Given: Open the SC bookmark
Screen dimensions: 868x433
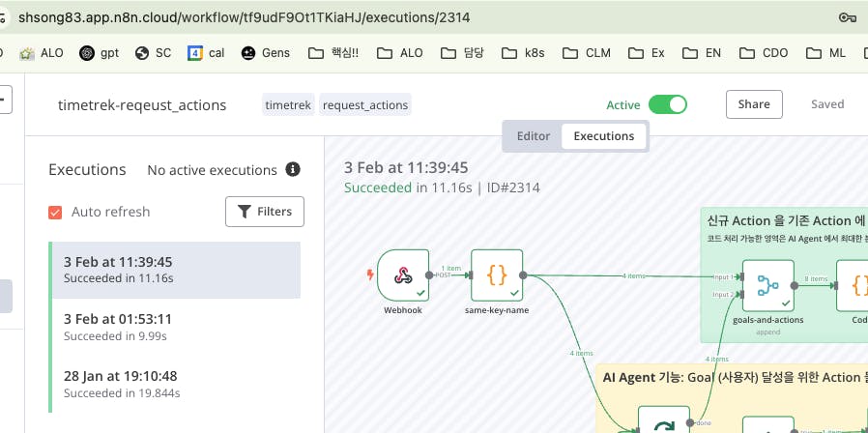Looking at the screenshot, I should [154, 53].
